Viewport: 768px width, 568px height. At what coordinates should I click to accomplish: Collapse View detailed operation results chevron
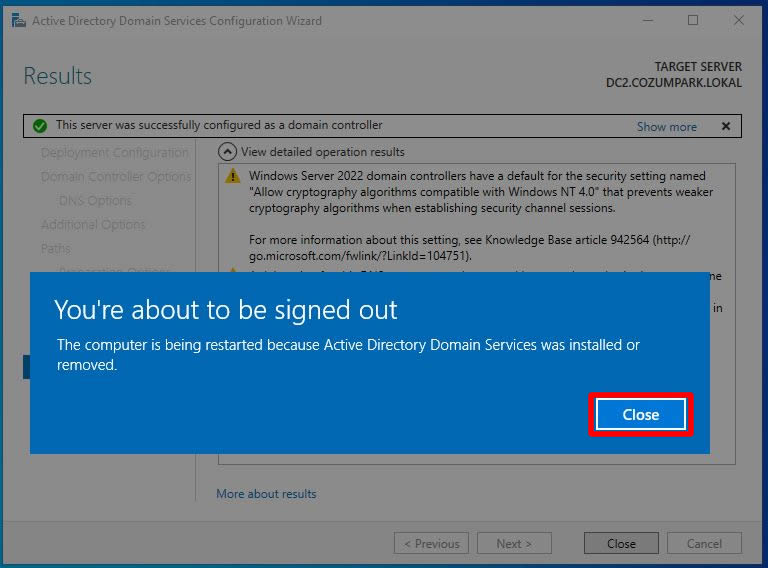[x=227, y=152]
